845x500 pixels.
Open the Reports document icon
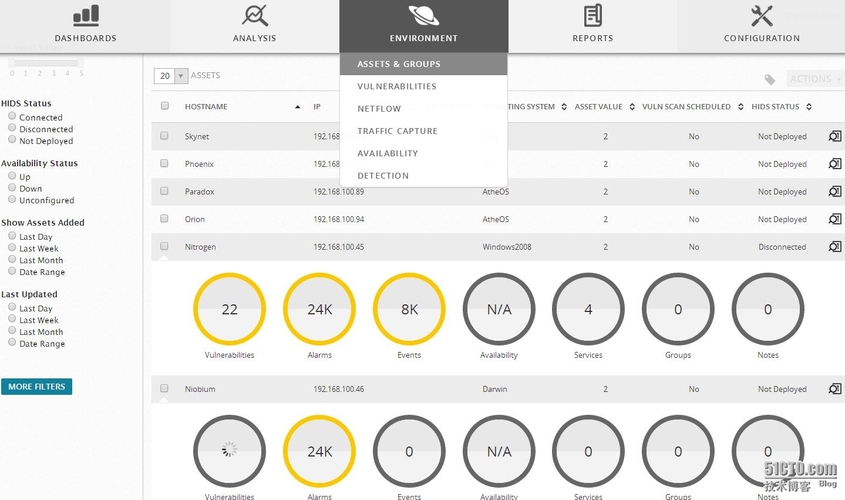(593, 16)
